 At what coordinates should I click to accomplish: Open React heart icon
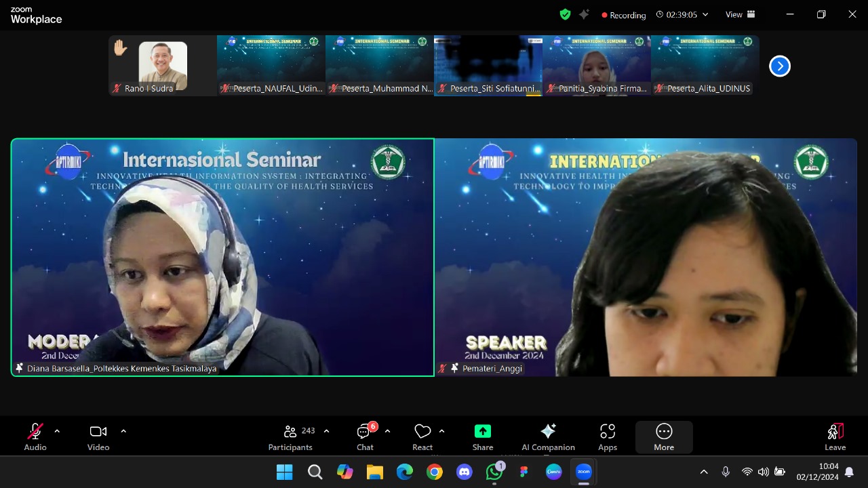click(422, 437)
